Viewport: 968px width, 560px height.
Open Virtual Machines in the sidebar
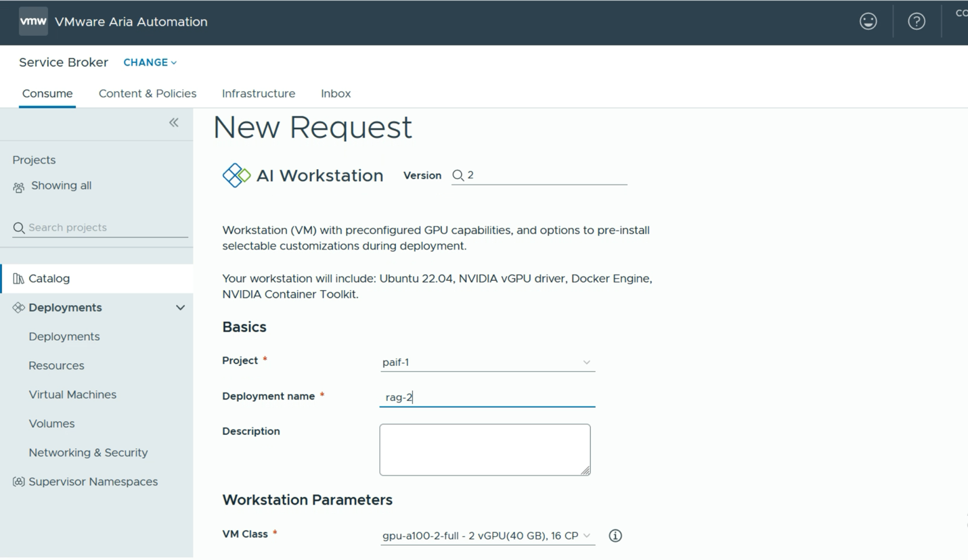[x=72, y=395]
